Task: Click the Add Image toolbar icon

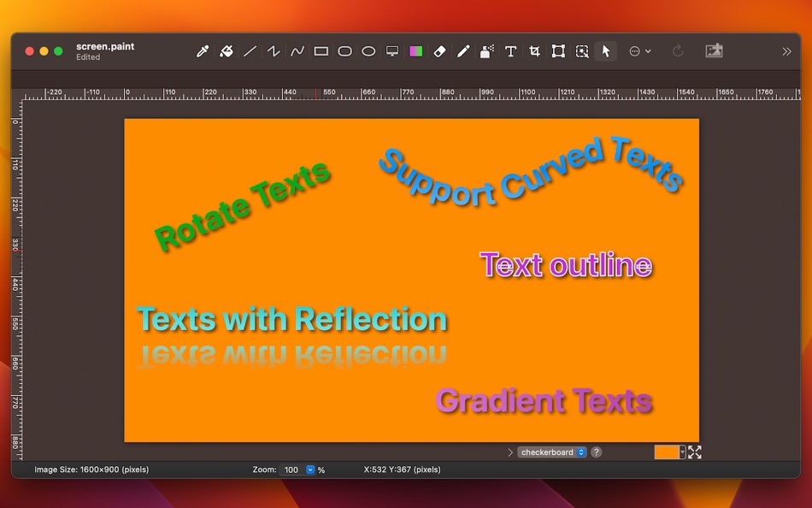Action: click(x=714, y=51)
